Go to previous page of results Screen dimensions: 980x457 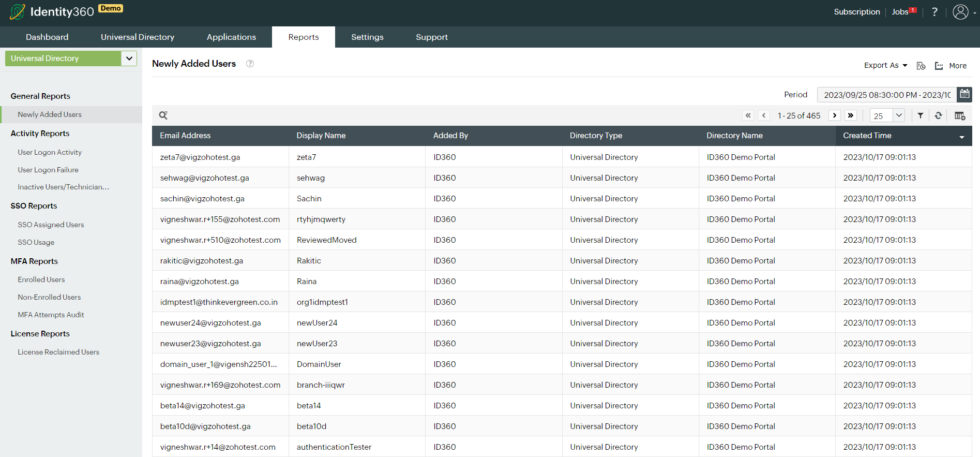click(764, 115)
